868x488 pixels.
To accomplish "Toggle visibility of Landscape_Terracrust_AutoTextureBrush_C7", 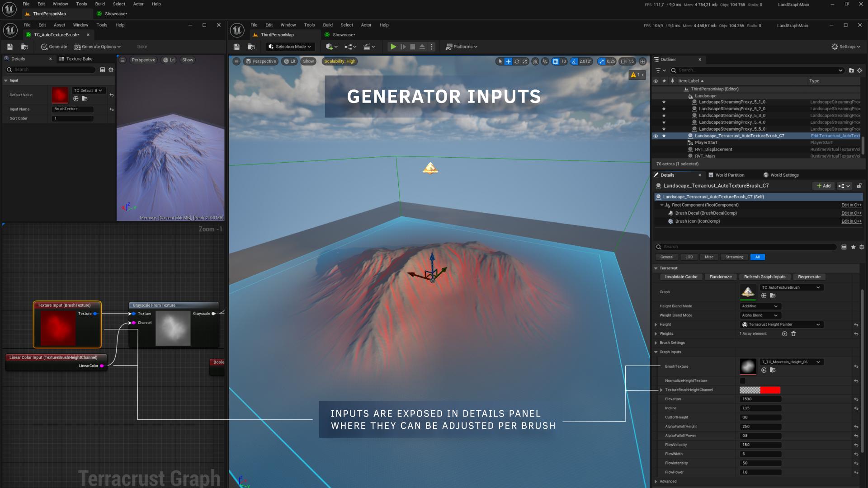I will point(656,136).
